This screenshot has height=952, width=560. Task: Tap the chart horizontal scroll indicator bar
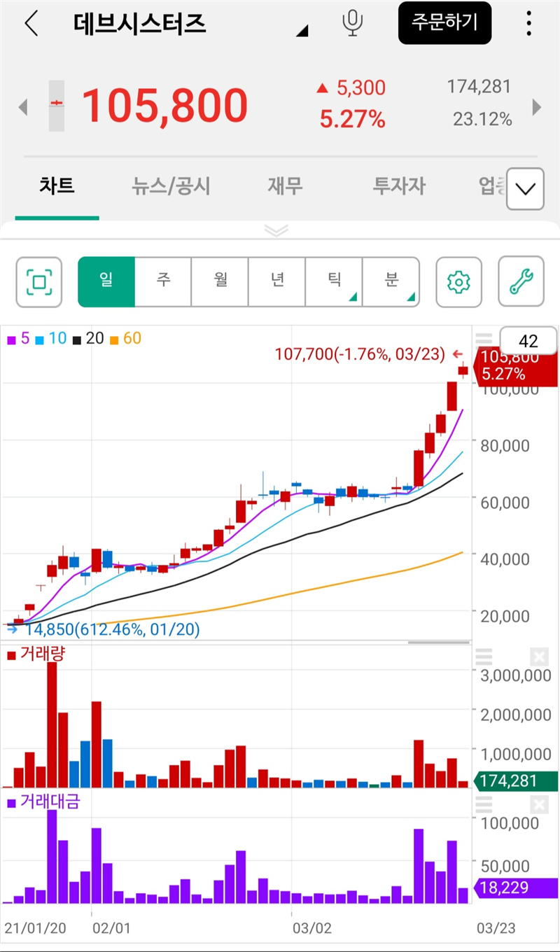438,642
